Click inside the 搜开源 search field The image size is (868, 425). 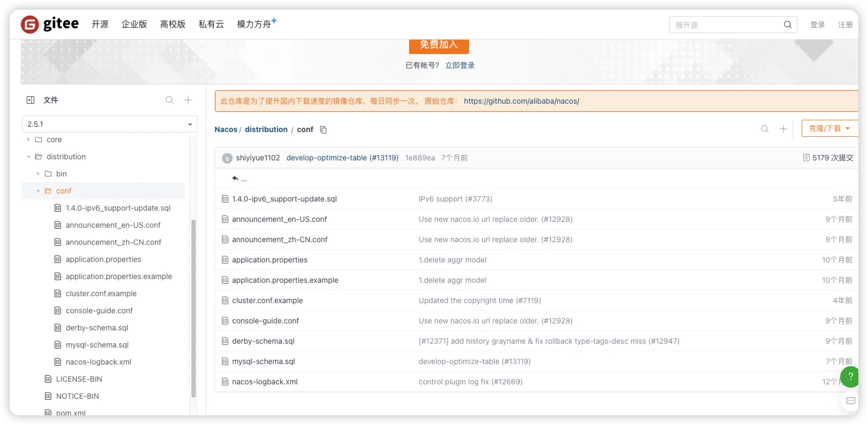pos(727,25)
